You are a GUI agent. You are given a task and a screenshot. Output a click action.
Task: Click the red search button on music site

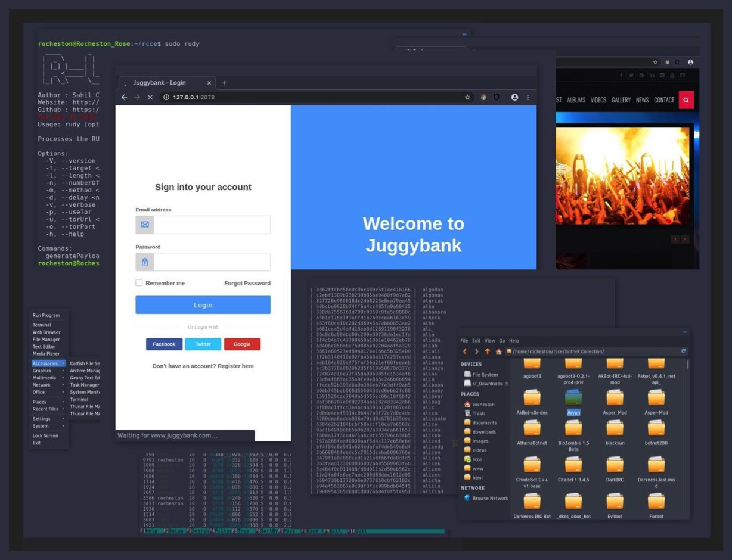686,100
